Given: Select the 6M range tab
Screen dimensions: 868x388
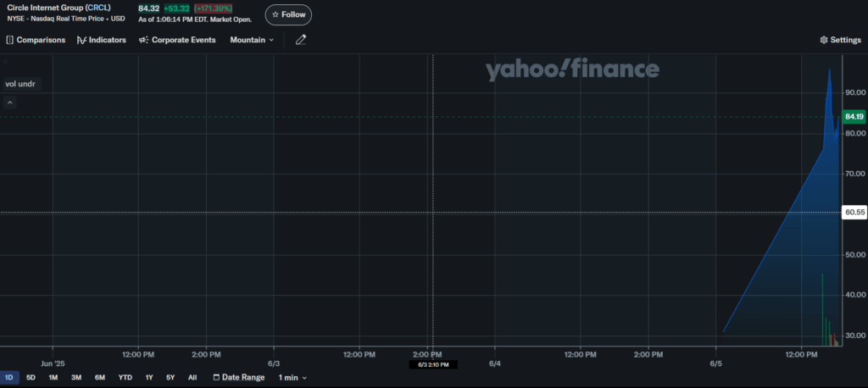Looking at the screenshot, I should (100, 378).
